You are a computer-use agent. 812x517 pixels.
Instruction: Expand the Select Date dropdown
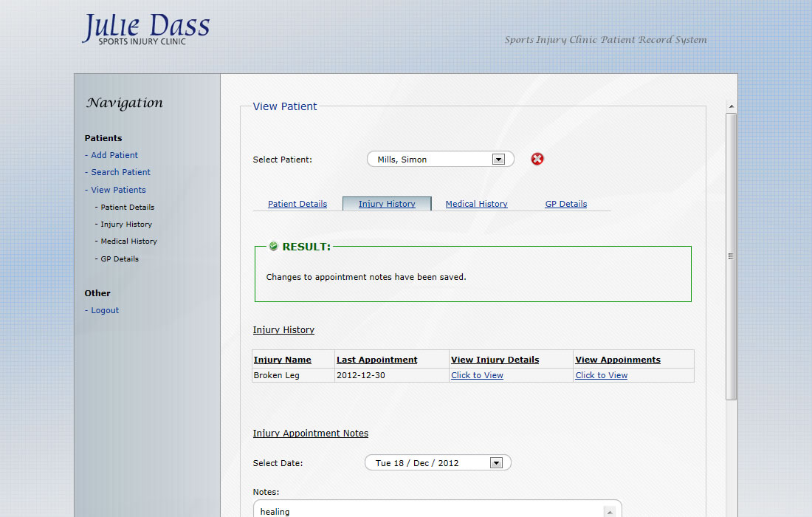pos(438,463)
